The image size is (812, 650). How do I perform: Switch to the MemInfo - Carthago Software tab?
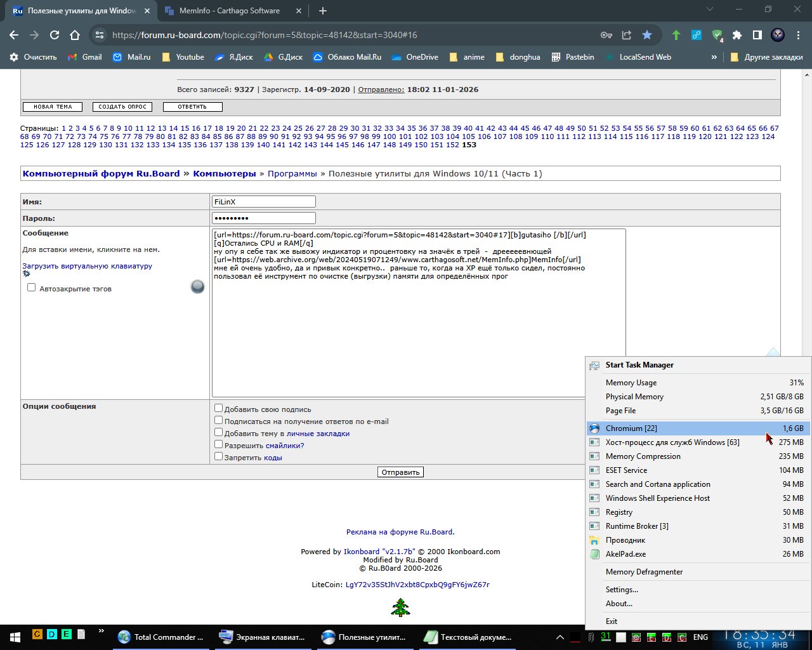point(229,11)
